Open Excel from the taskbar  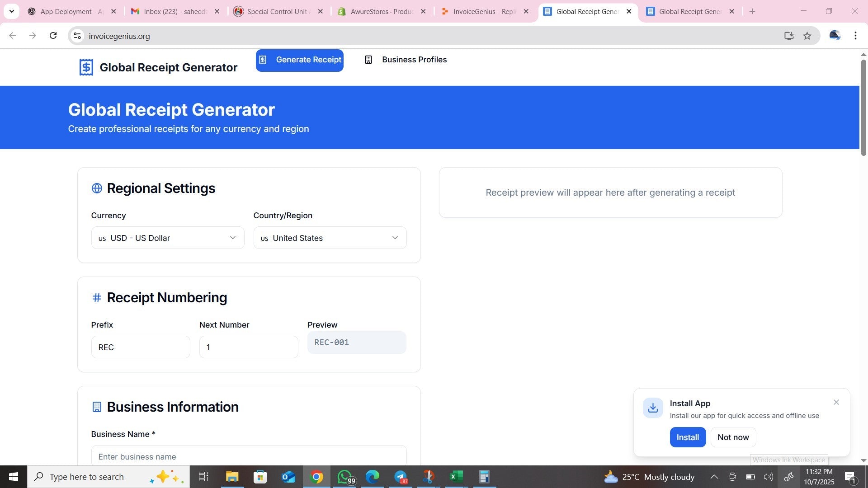[x=456, y=477]
